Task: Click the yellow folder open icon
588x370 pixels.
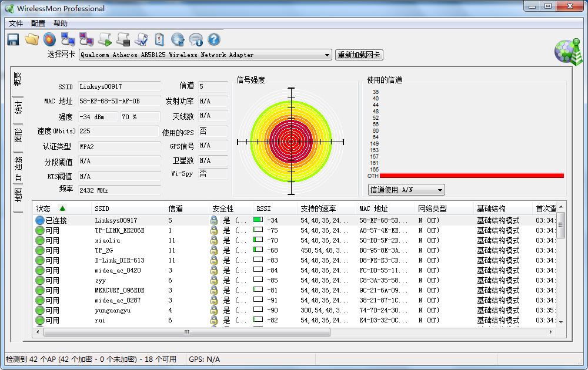Action: point(31,39)
